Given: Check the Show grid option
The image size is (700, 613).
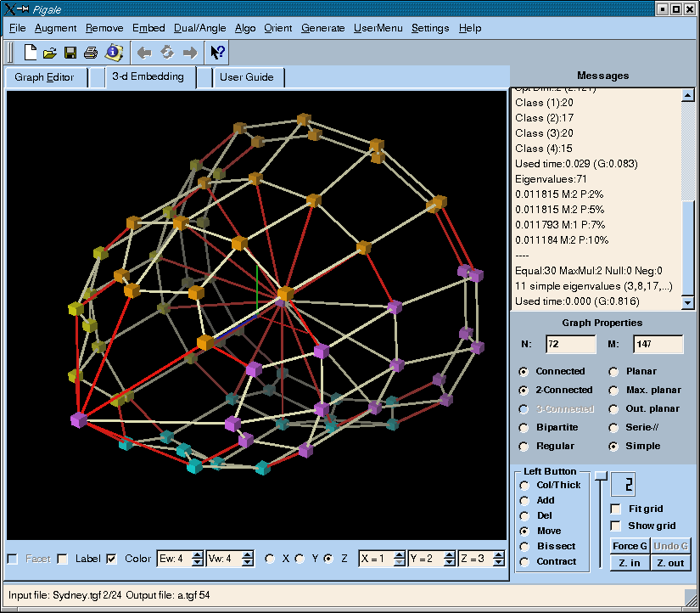Looking at the screenshot, I should (x=616, y=526).
